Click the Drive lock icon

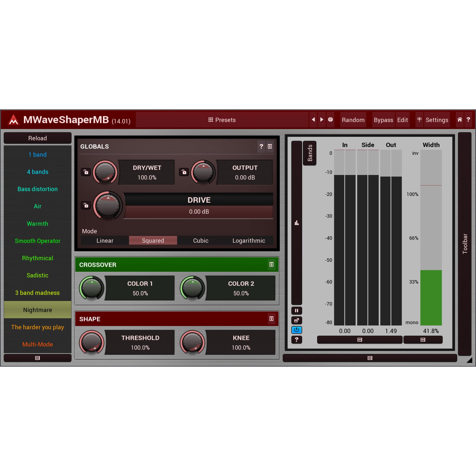pyautogui.click(x=86, y=205)
